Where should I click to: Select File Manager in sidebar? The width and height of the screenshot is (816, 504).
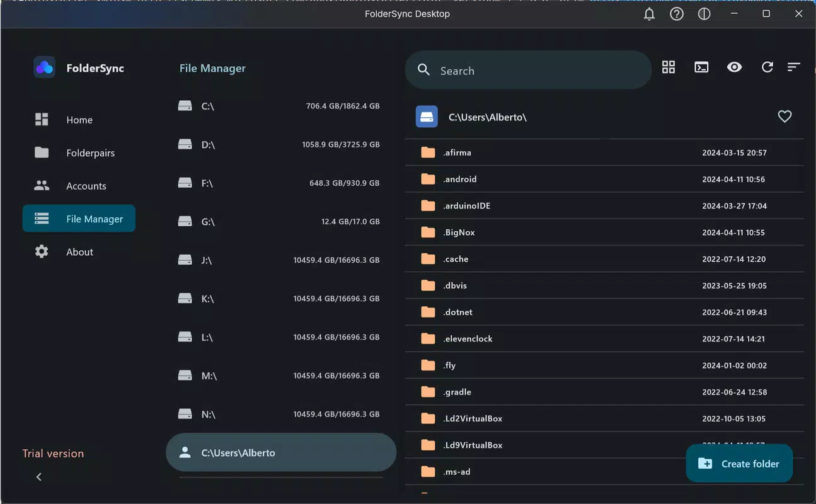click(79, 219)
